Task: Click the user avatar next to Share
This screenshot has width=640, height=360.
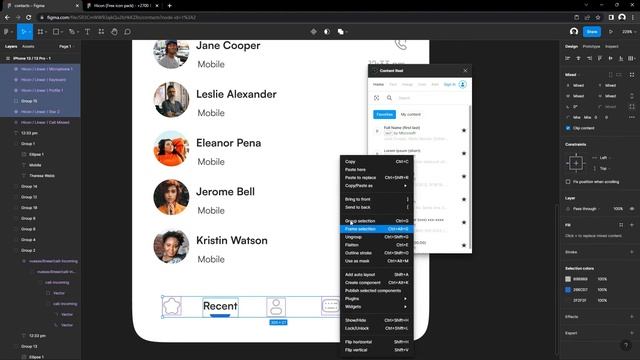Action: (574, 32)
